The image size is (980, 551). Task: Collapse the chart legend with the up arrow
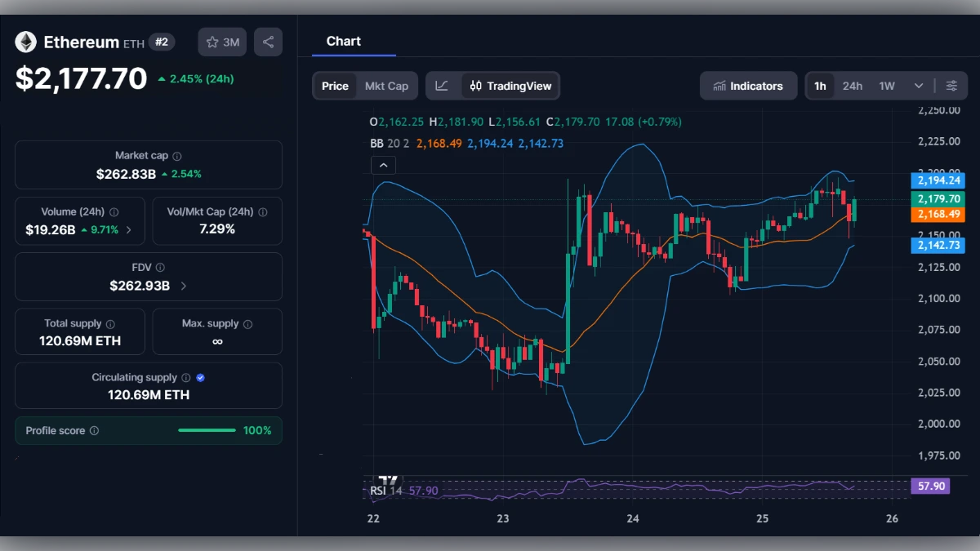coord(383,165)
